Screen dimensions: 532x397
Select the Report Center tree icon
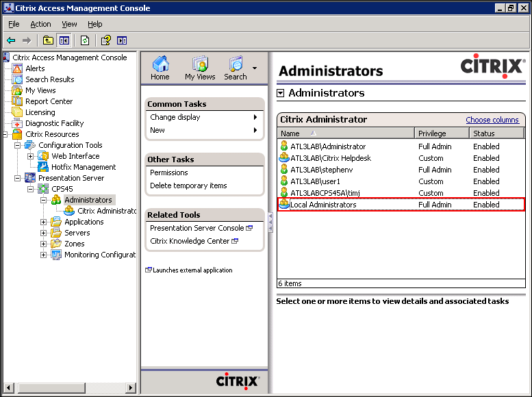[17, 101]
